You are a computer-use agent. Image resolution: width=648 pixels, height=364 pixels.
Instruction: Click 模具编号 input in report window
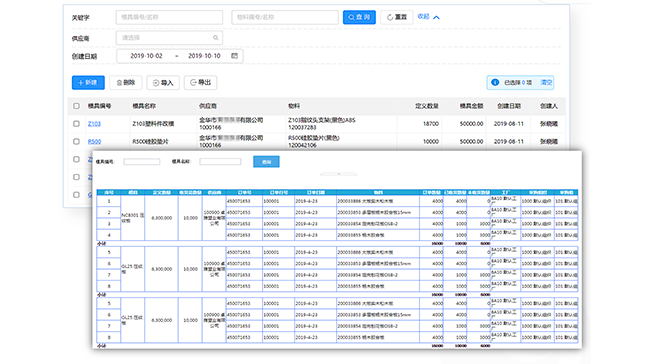pyautogui.click(x=142, y=162)
